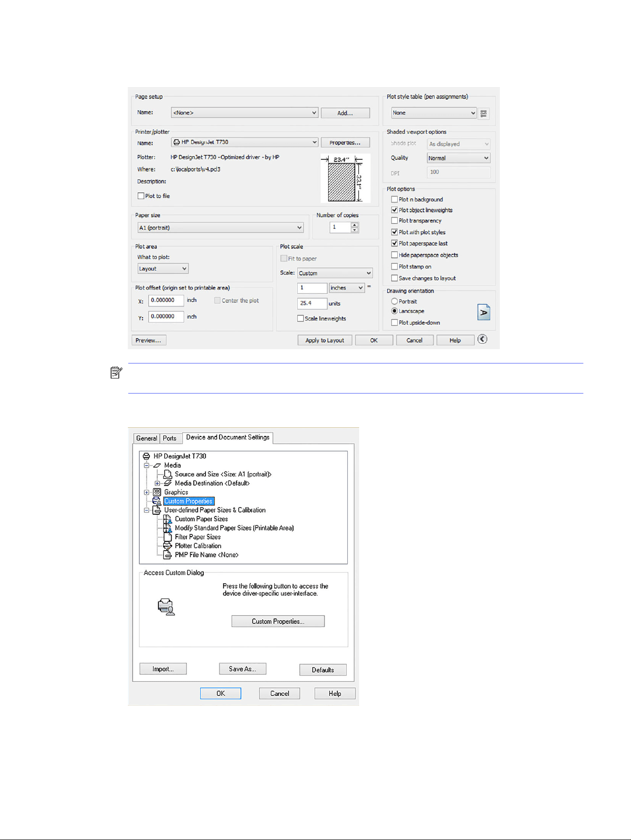Expand the Media Destination tree node

tap(157, 484)
